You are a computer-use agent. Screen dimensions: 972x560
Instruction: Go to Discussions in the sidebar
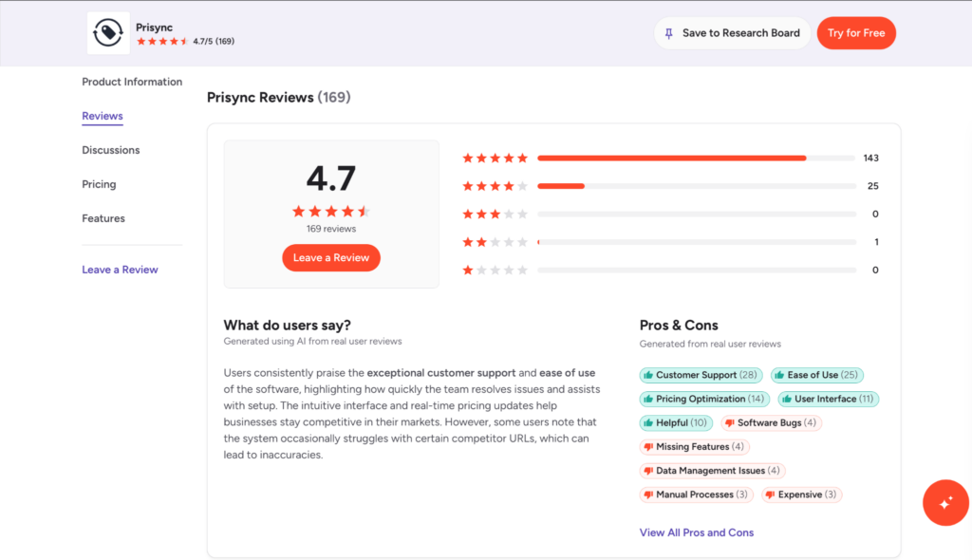click(x=111, y=150)
